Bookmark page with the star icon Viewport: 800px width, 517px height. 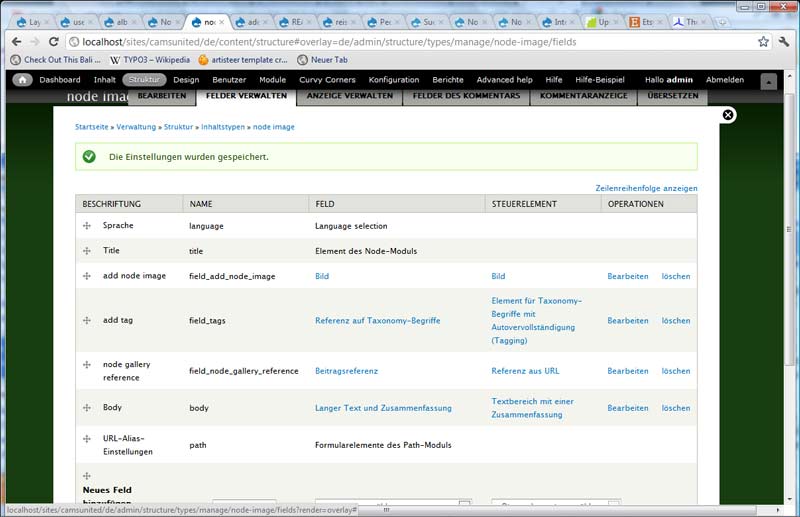tap(763, 42)
